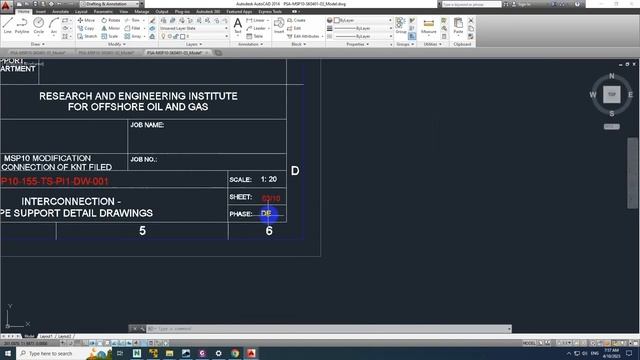This screenshot has height=360, width=640.
Task: Expand the Layers panel
Action: click(x=194, y=44)
